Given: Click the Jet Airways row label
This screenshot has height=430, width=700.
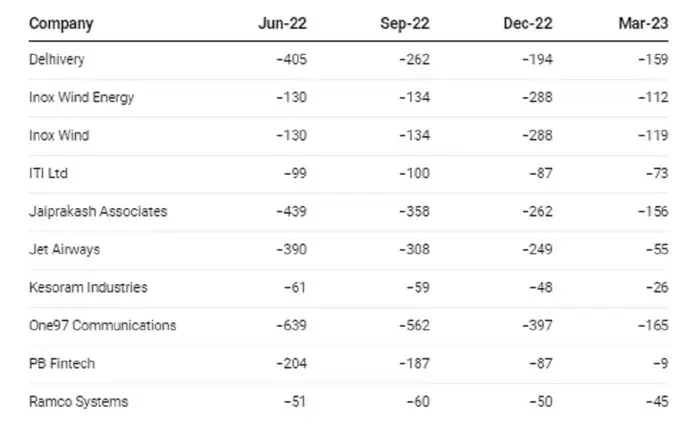Looking at the screenshot, I should tap(65, 250).
